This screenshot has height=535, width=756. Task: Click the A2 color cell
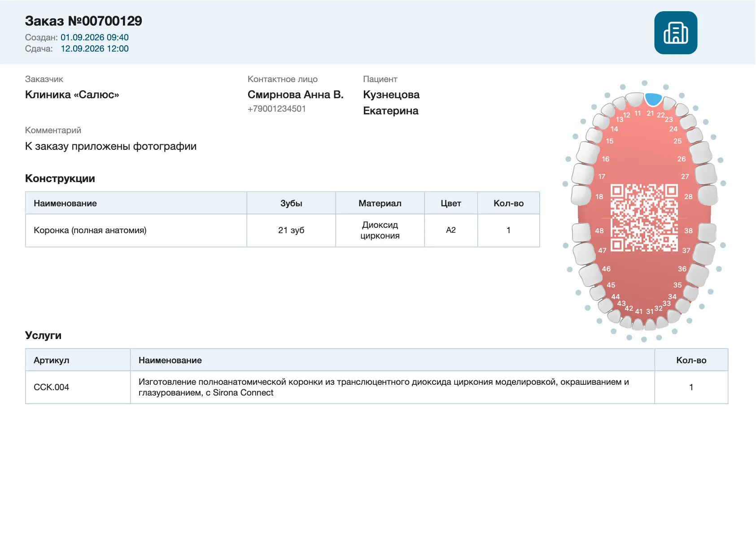coord(451,231)
